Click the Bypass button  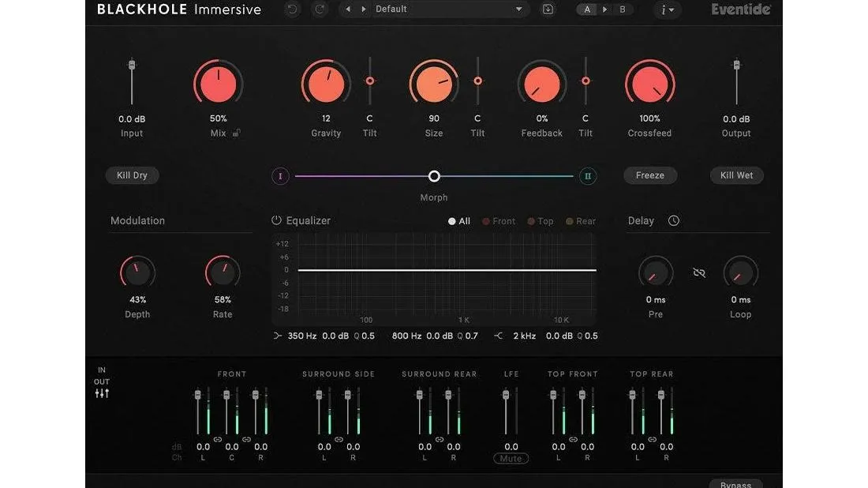pyautogui.click(x=735, y=483)
